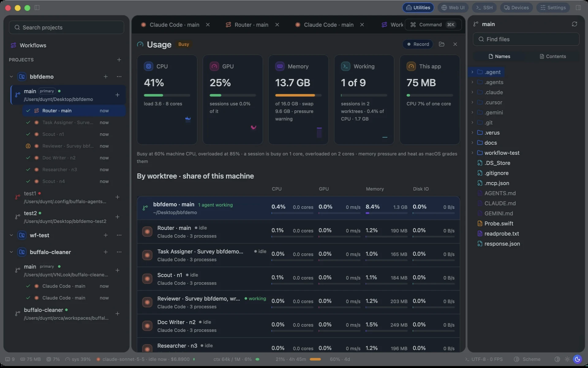Click the CPU usage progress bar
This screenshot has height=368, width=588.
[167, 95]
